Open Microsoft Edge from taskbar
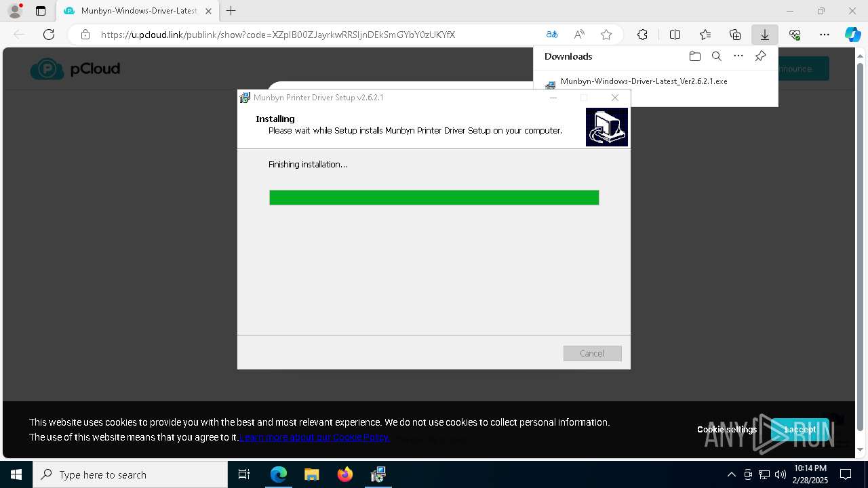868x488 pixels. [x=279, y=474]
